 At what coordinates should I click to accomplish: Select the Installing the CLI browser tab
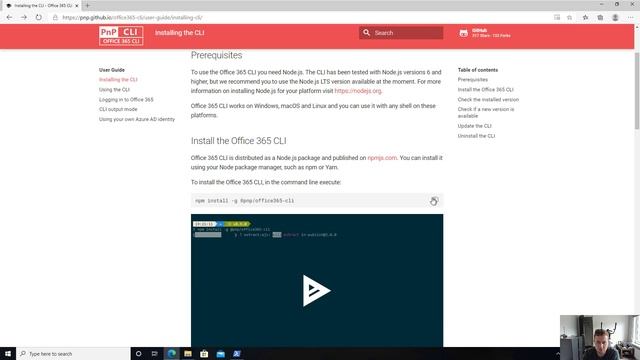click(x=41, y=6)
